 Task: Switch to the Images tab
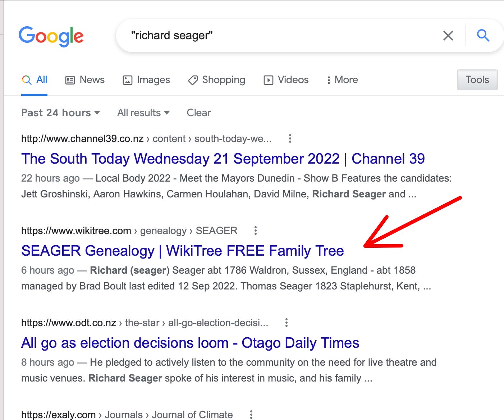(146, 80)
